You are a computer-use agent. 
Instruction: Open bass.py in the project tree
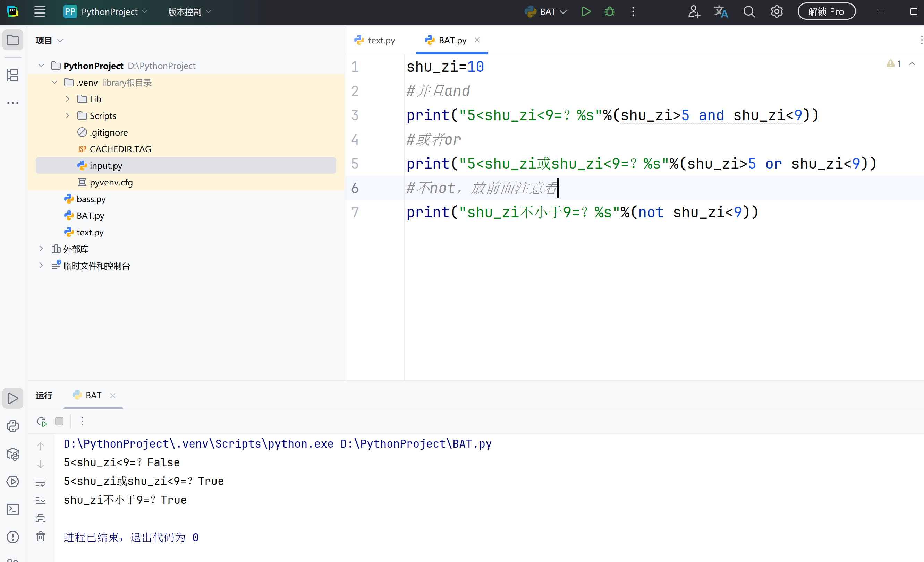tap(91, 199)
